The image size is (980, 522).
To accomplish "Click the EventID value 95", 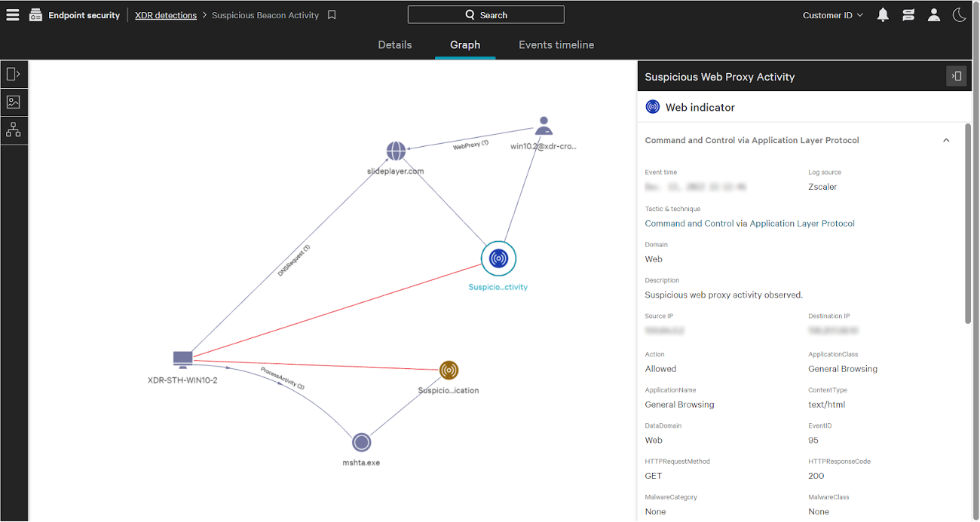I will tap(813, 441).
